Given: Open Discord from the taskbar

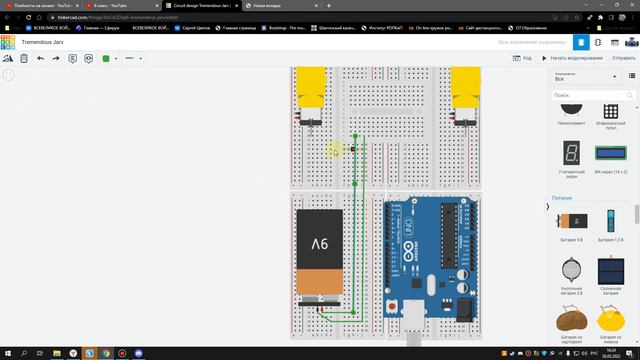Looking at the screenshot, I should [x=138, y=353].
